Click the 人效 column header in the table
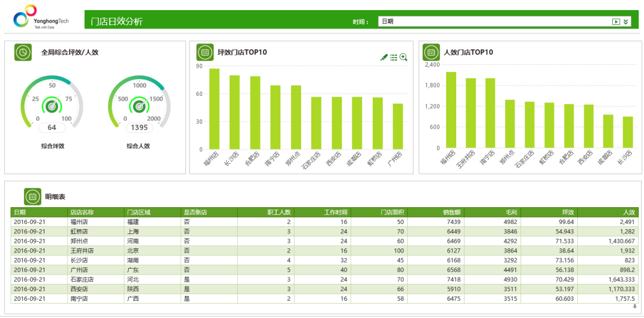 [608, 212]
